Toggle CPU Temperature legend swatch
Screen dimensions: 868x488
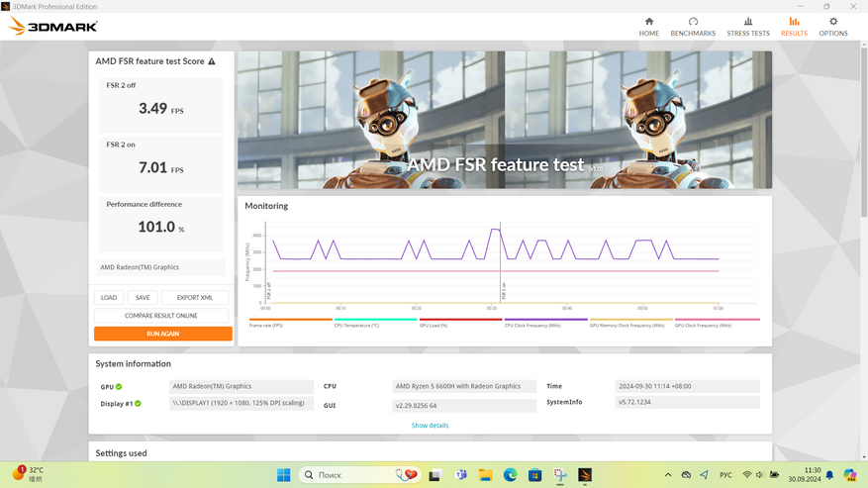pos(375,320)
